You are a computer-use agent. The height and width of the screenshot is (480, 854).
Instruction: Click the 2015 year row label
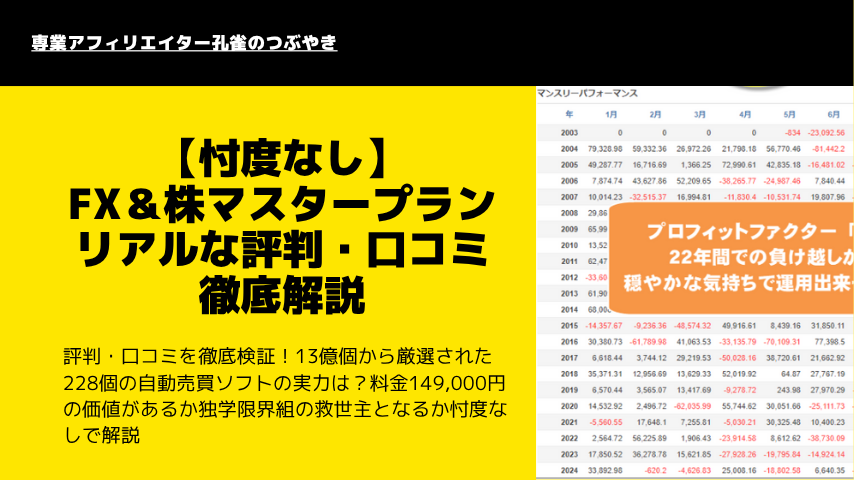pyautogui.click(x=570, y=326)
